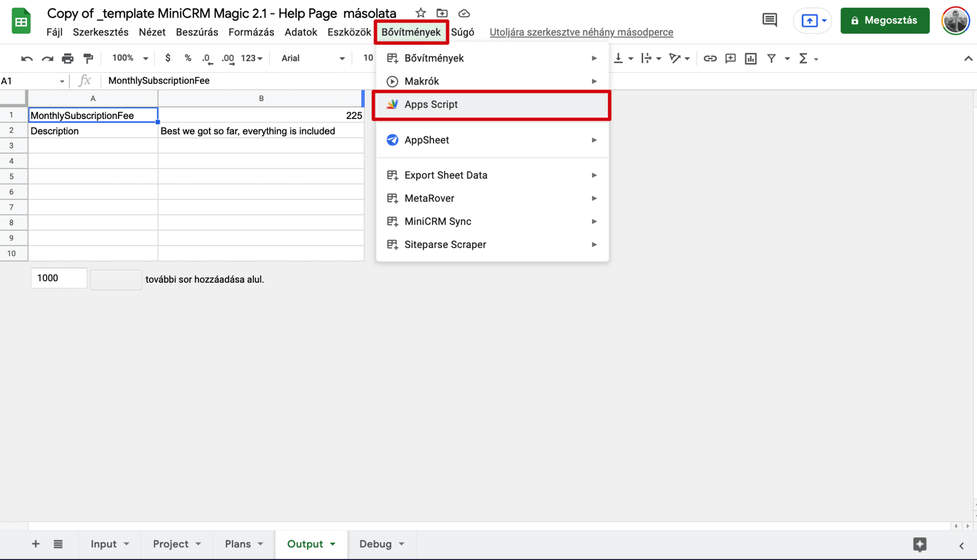Open the text wrapping dropdown

click(x=651, y=58)
